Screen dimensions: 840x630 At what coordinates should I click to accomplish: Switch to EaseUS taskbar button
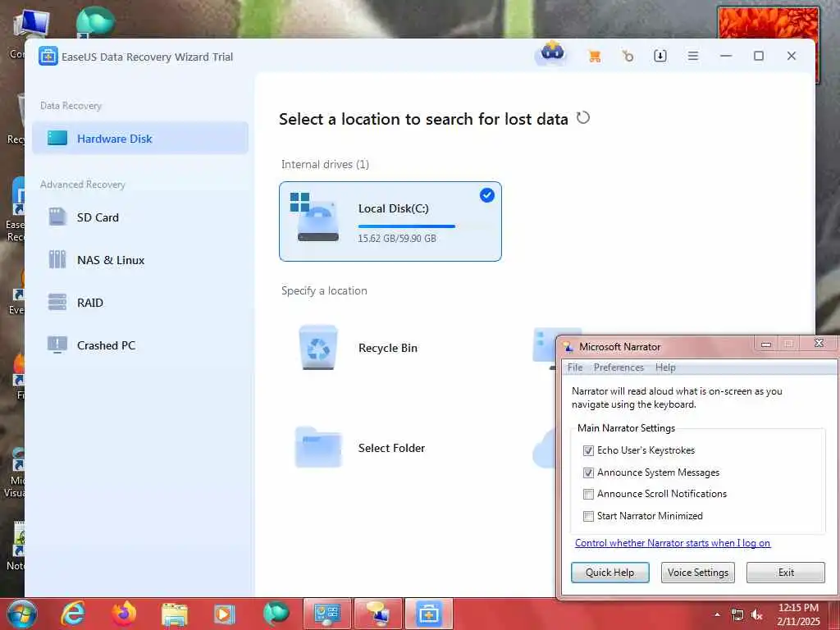428,614
